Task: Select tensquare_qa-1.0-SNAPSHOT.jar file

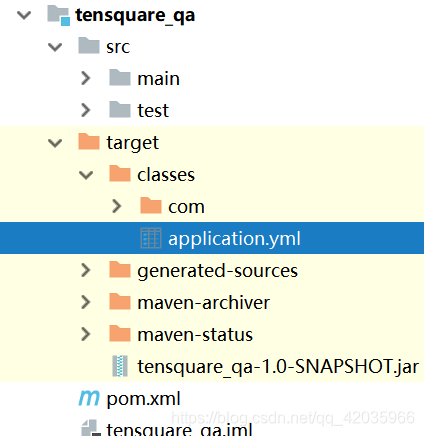Action: (x=278, y=367)
